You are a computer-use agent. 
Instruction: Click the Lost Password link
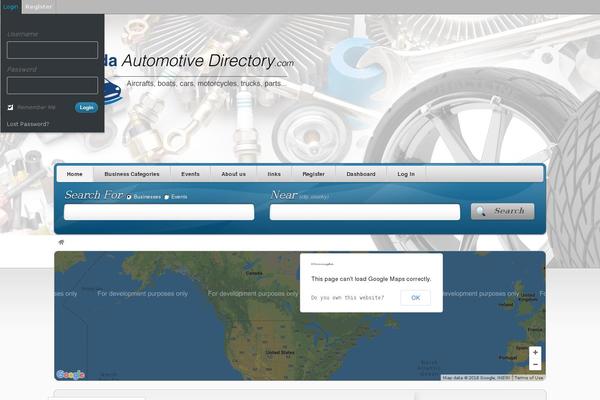[28, 124]
